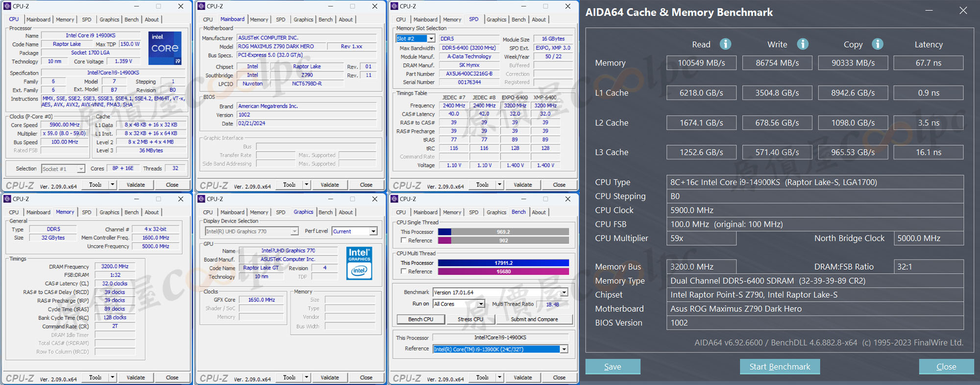Click Submit and Compare

click(x=534, y=319)
